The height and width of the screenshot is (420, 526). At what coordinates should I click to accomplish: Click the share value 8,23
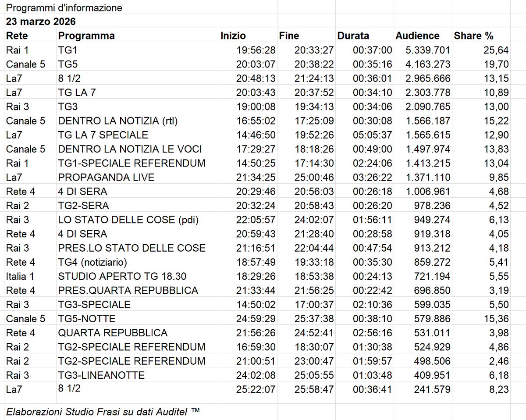pyautogui.click(x=499, y=389)
